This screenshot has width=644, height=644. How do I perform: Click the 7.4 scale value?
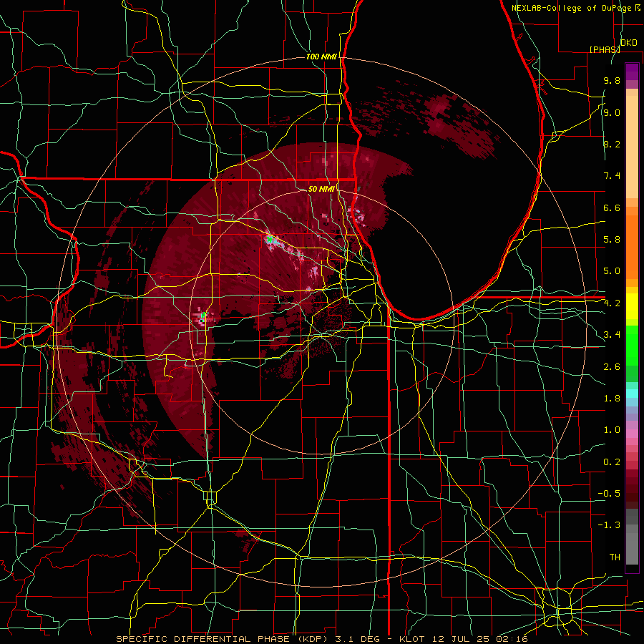pos(612,176)
